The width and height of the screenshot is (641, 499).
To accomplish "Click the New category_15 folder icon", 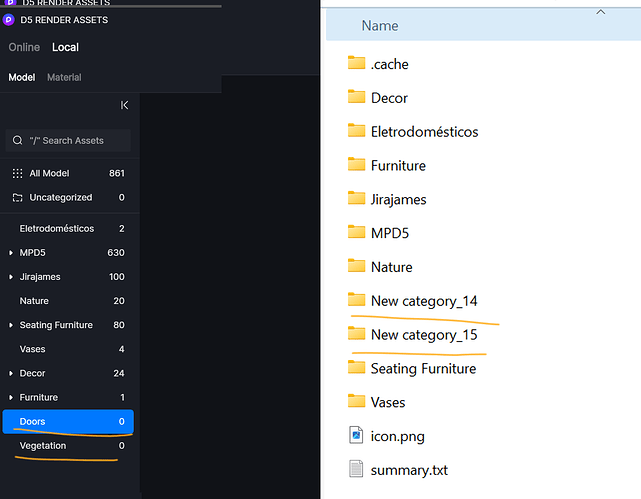I will tap(356, 333).
